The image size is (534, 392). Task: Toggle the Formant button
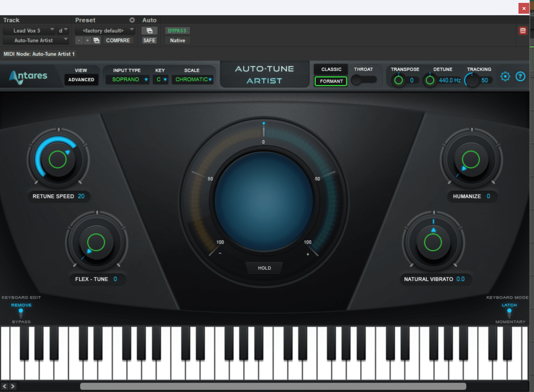coord(331,81)
